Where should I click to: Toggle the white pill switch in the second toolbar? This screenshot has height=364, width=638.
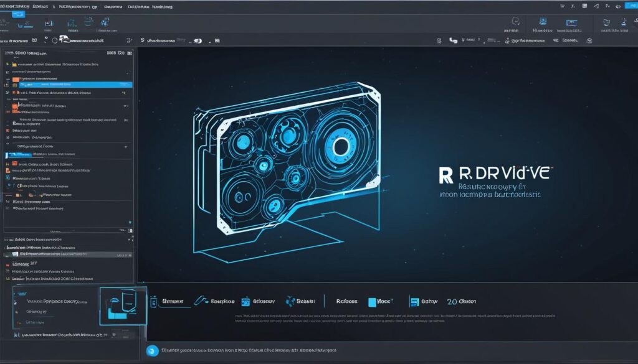click(x=198, y=40)
